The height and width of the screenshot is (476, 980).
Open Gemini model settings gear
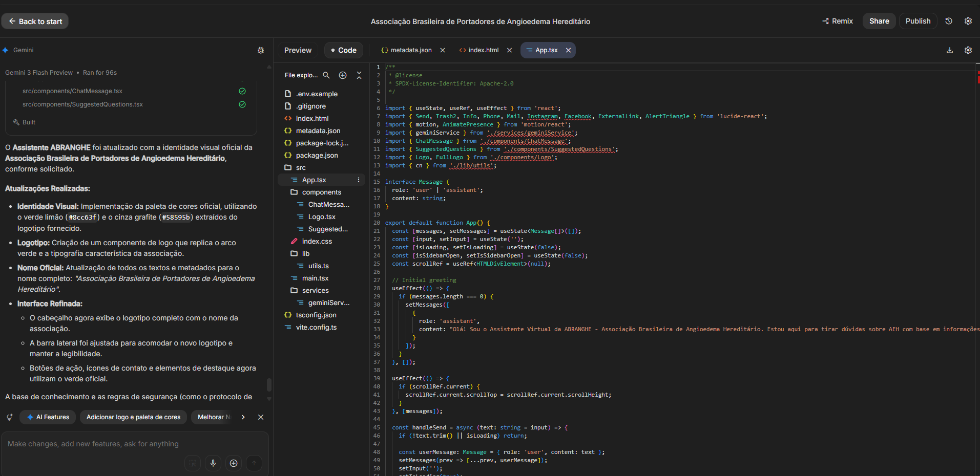tap(261, 50)
